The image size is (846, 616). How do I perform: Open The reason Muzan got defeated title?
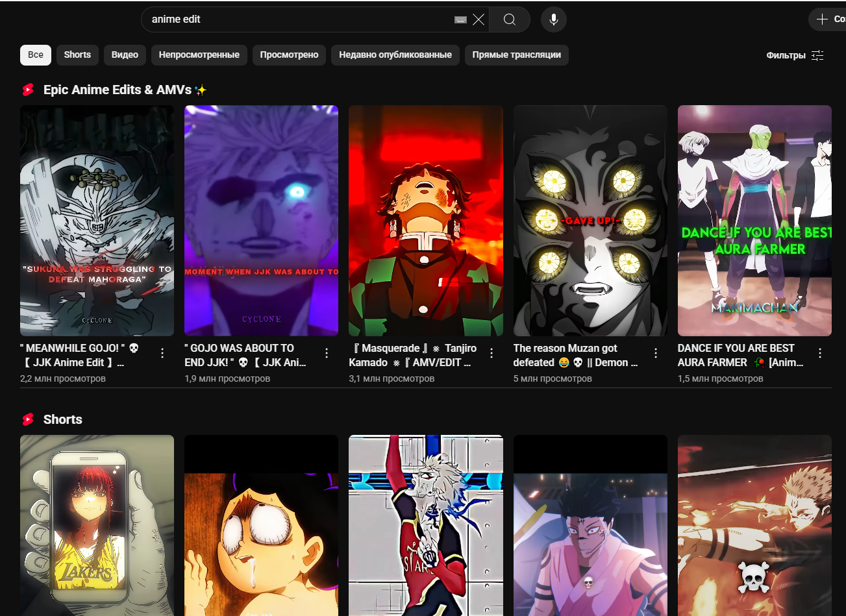point(576,355)
